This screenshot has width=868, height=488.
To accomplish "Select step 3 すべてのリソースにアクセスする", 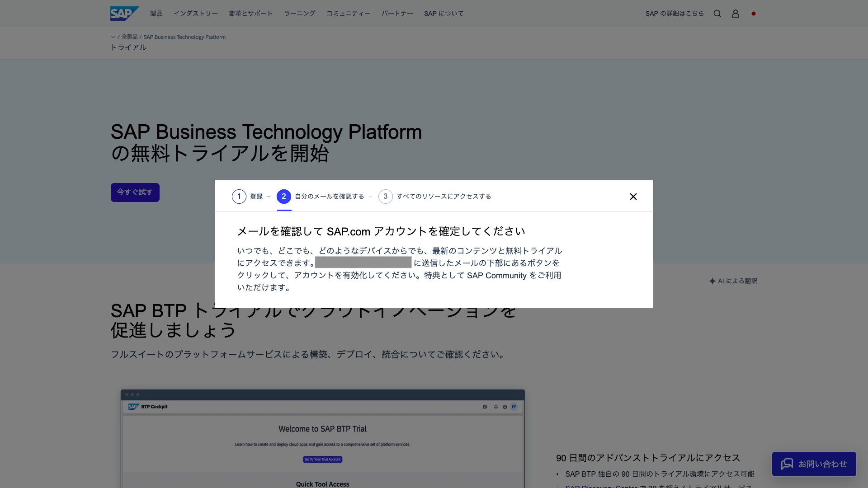I will (435, 197).
